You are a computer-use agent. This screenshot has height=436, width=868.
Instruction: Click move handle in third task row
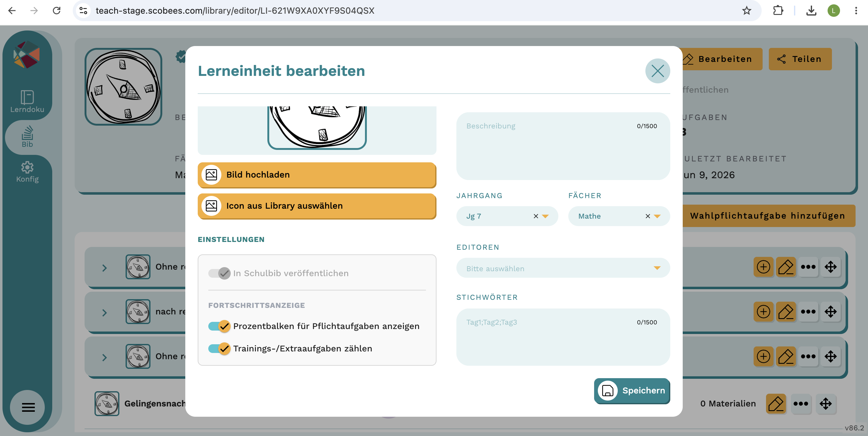[x=830, y=356]
